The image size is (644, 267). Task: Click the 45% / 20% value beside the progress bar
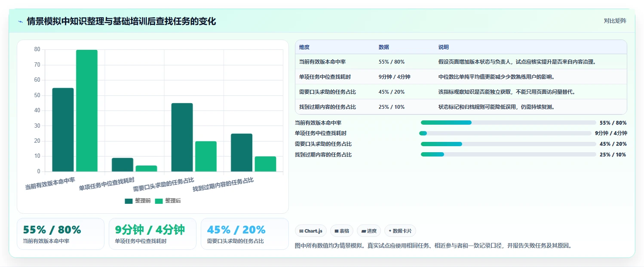(x=613, y=144)
